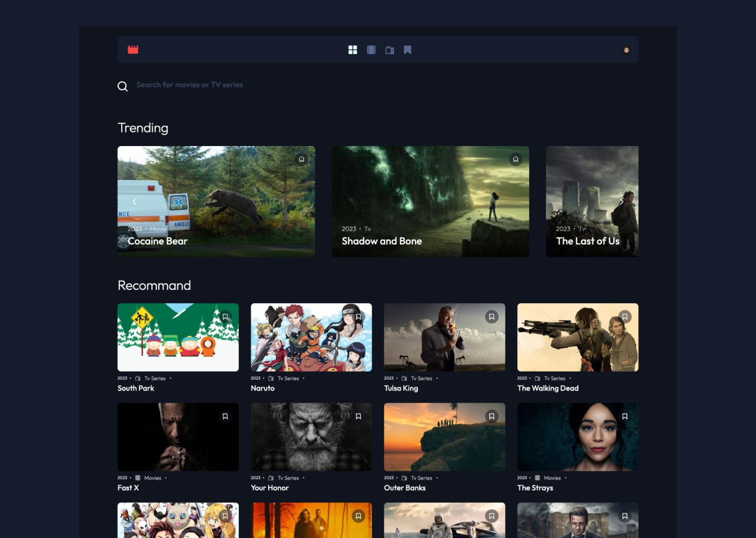This screenshot has width=756, height=538.
Task: Open The Strays title link
Action: (535, 488)
